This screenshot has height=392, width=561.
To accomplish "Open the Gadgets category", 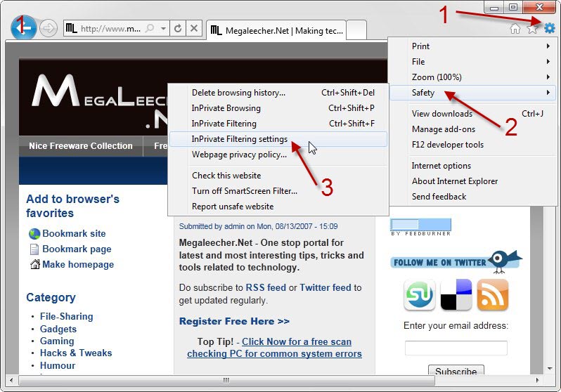I will [58, 329].
